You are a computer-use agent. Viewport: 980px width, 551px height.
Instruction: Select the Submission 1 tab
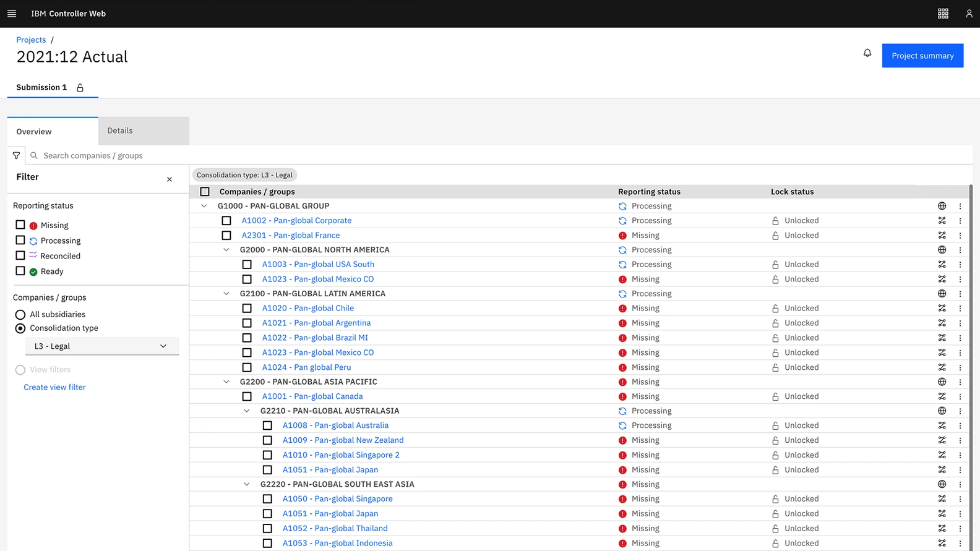(x=41, y=87)
